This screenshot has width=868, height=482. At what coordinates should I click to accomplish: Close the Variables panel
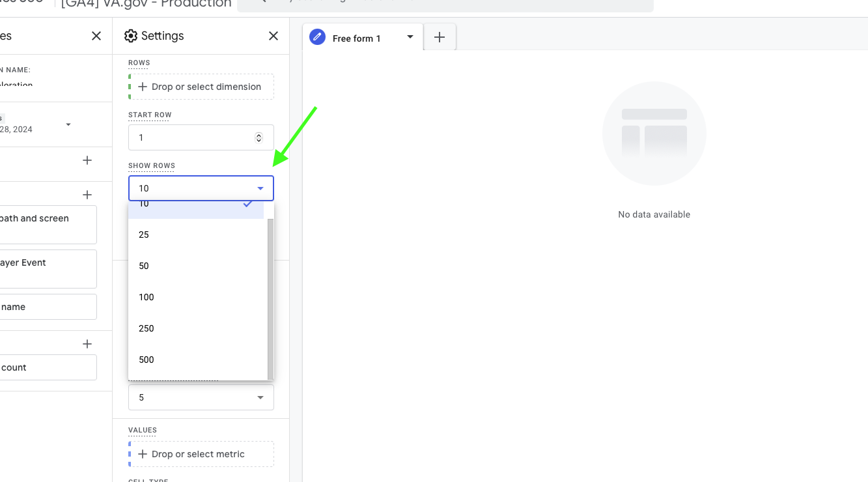pyautogui.click(x=96, y=36)
